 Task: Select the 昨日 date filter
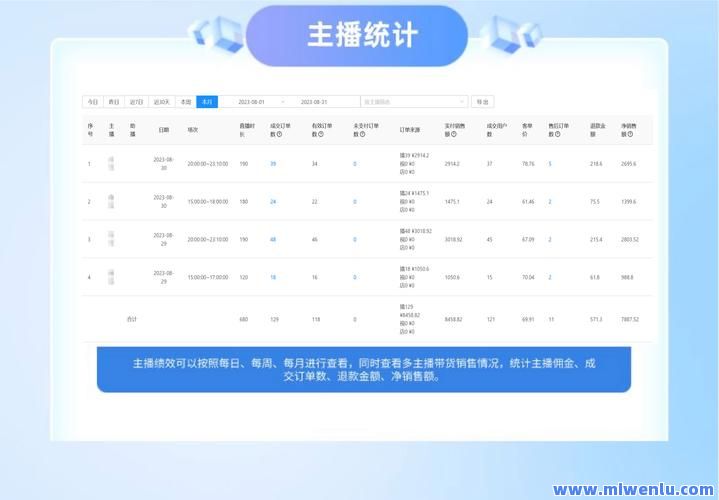(x=114, y=102)
